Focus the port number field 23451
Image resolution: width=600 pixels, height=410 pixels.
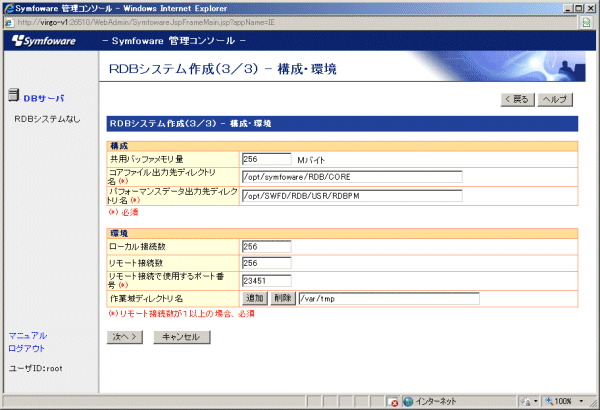[266, 281]
